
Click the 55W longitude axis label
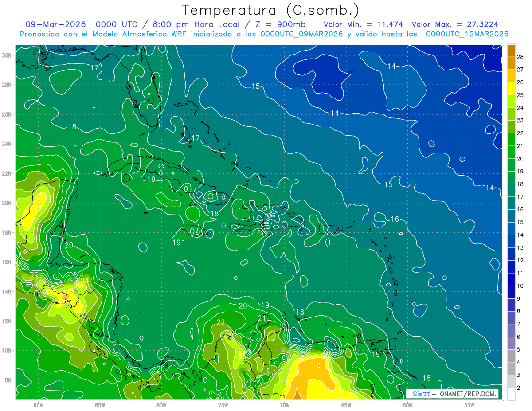(469, 406)
